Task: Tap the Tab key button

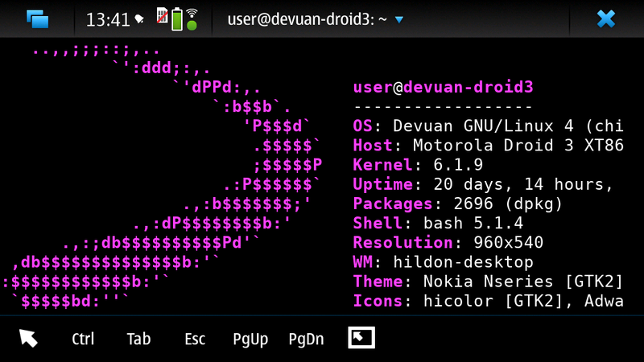Action: click(138, 339)
